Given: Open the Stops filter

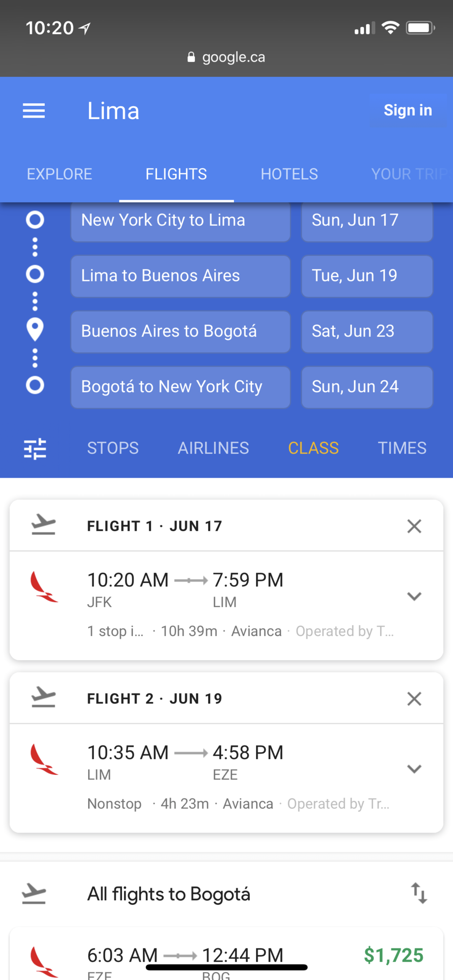Looking at the screenshot, I should [x=113, y=448].
